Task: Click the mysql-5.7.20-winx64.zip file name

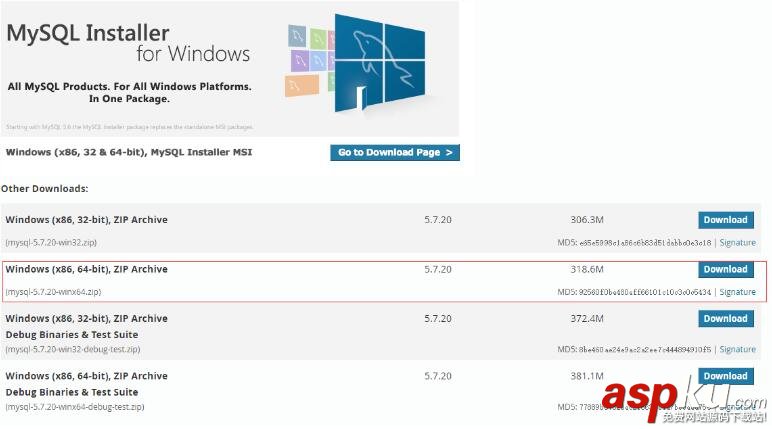Action: tap(53, 292)
